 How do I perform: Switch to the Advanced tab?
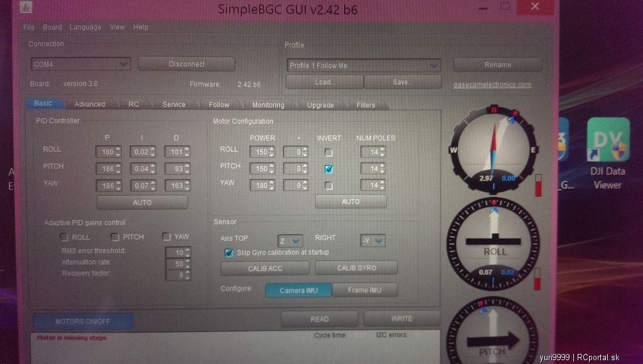coord(90,104)
